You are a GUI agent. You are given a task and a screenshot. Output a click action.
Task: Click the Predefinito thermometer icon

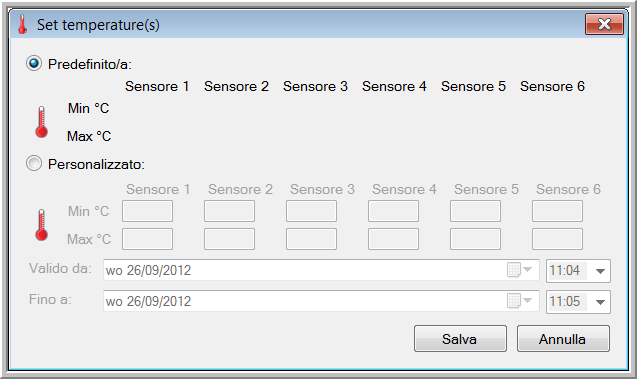point(41,122)
